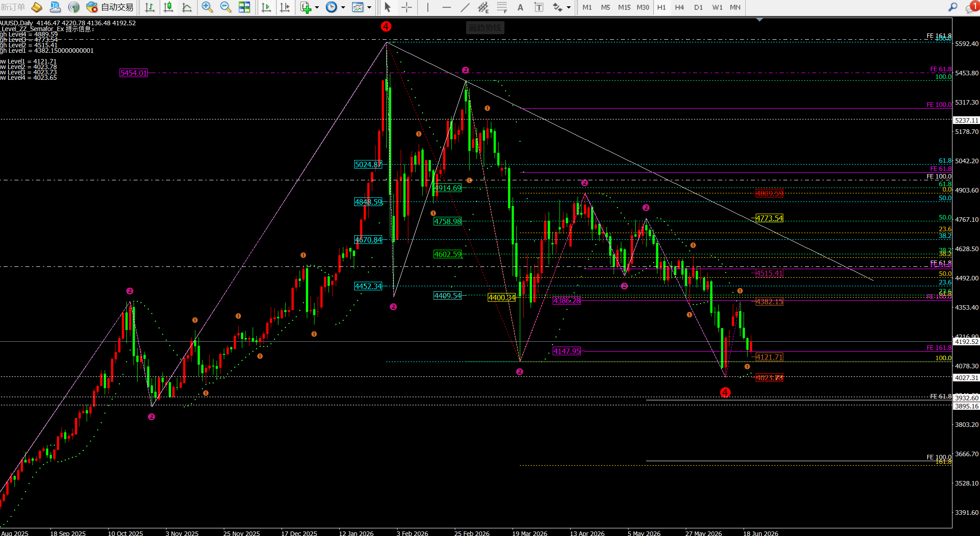
Task: Zoom in on the chart
Action: point(207,7)
